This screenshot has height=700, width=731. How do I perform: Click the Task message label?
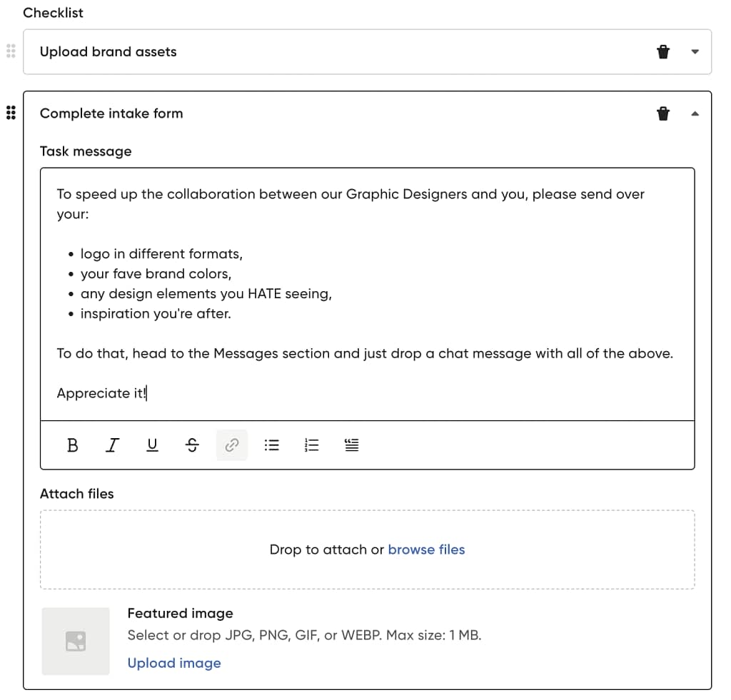click(86, 151)
